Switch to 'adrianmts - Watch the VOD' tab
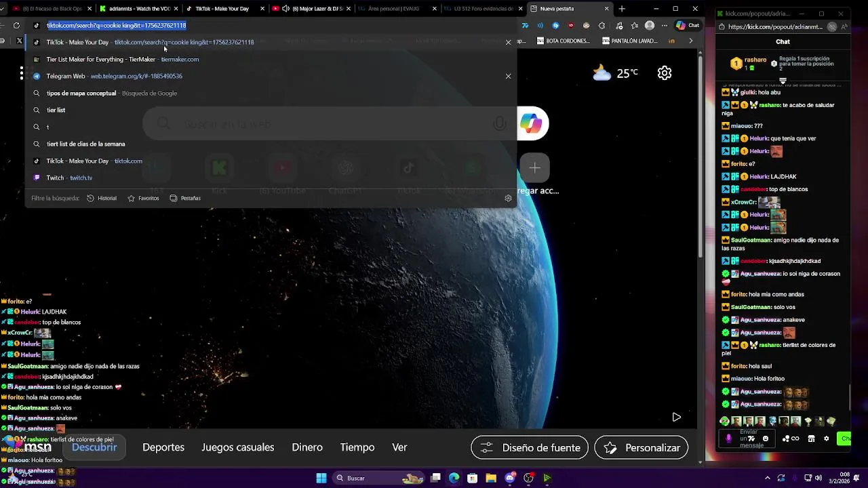The width and height of the screenshot is (868, 488). [x=138, y=9]
